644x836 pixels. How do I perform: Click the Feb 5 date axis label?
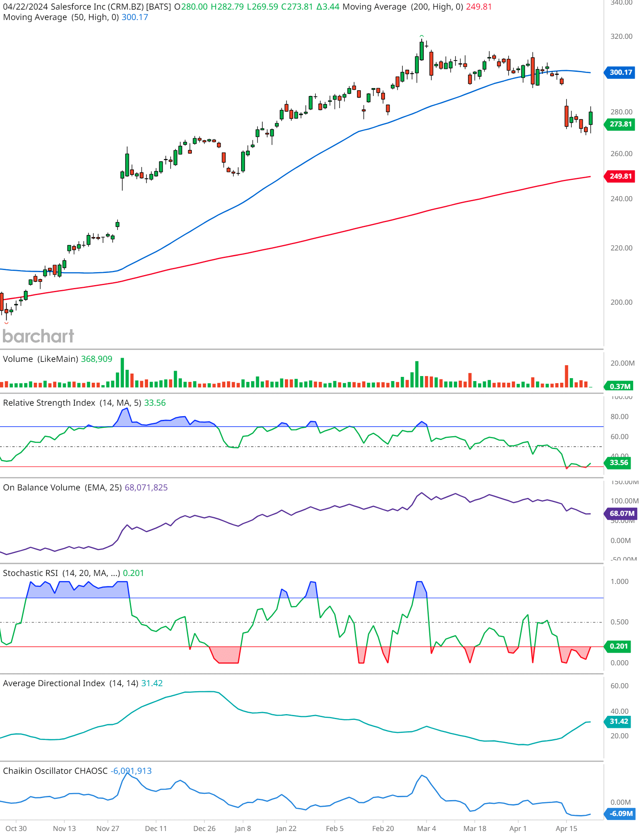[335, 828]
